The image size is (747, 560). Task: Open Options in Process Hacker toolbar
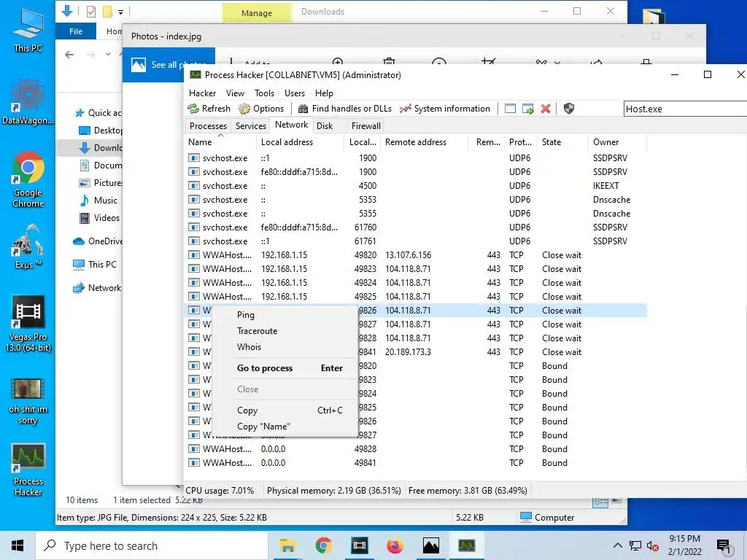tap(261, 109)
